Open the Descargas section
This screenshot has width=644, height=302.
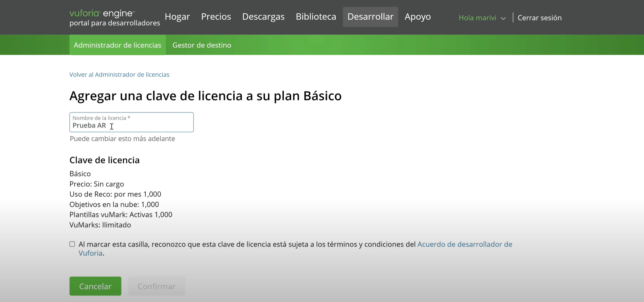tap(263, 17)
